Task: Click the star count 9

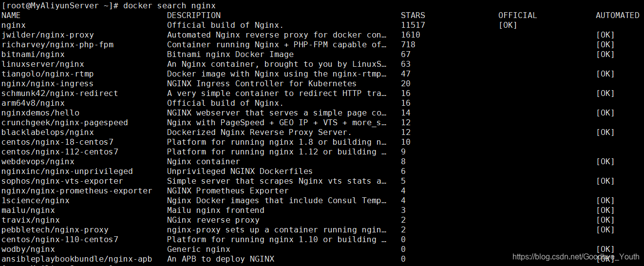Action: (x=403, y=152)
